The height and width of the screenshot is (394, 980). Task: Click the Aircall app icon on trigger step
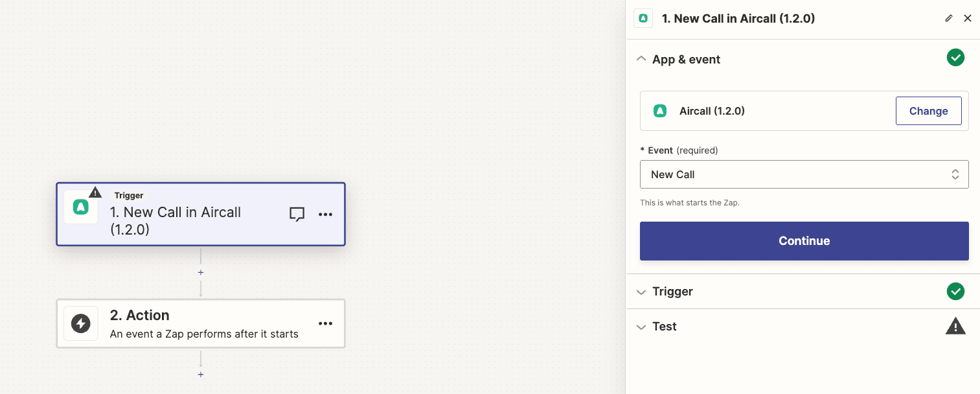(81, 207)
